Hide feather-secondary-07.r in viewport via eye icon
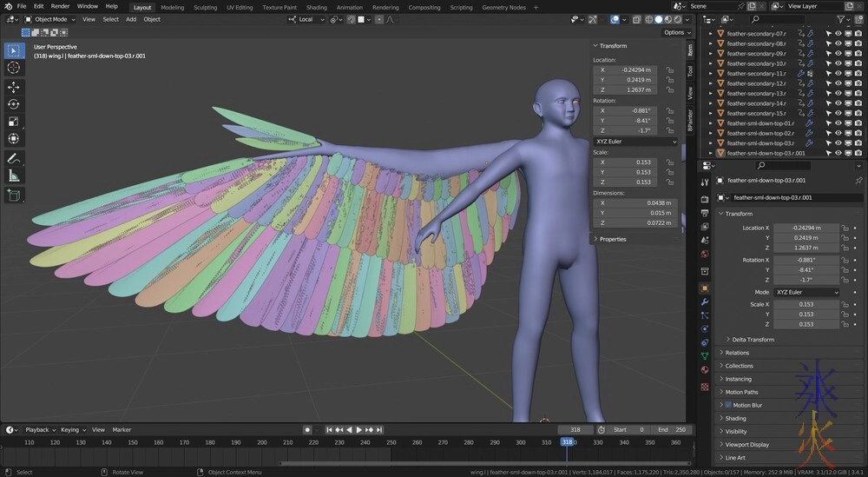This screenshot has width=868, height=477. [838, 33]
